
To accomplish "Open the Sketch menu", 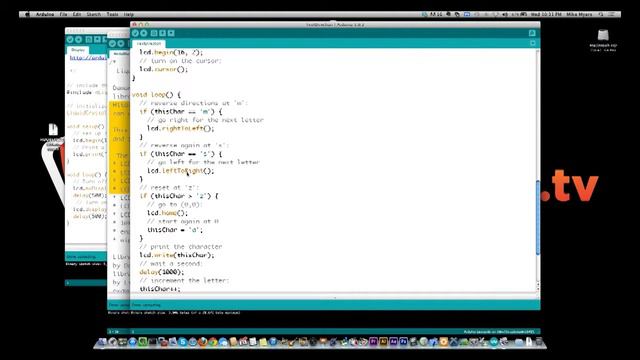I will [x=93, y=14].
